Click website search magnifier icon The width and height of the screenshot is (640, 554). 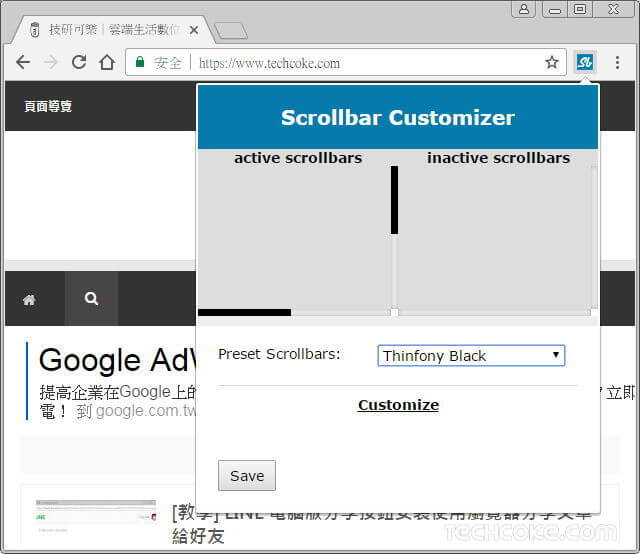click(x=91, y=299)
